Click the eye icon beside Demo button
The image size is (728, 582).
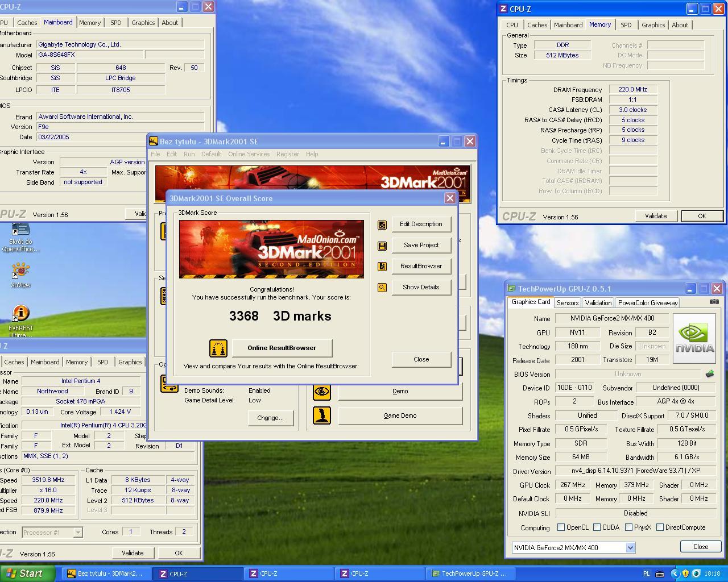(x=322, y=391)
